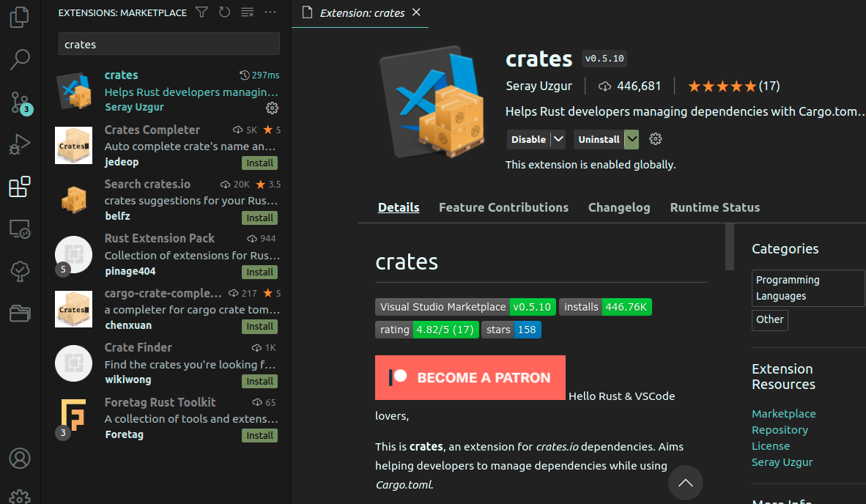Image resolution: width=866 pixels, height=504 pixels.
Task: Select the Other category tag
Action: (x=769, y=319)
